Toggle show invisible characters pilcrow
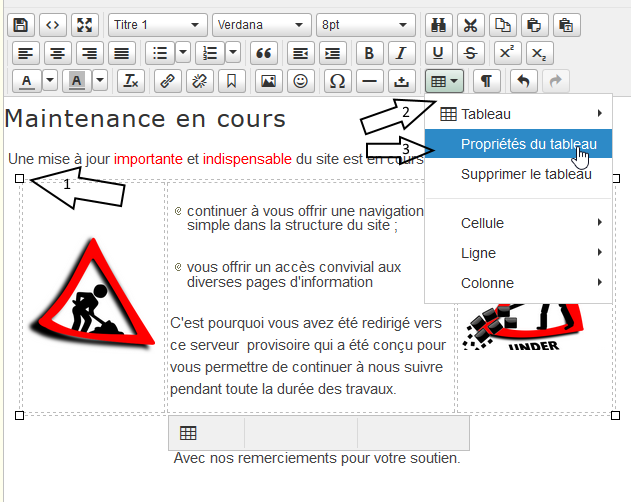631x502 pixels. pyautogui.click(x=487, y=81)
